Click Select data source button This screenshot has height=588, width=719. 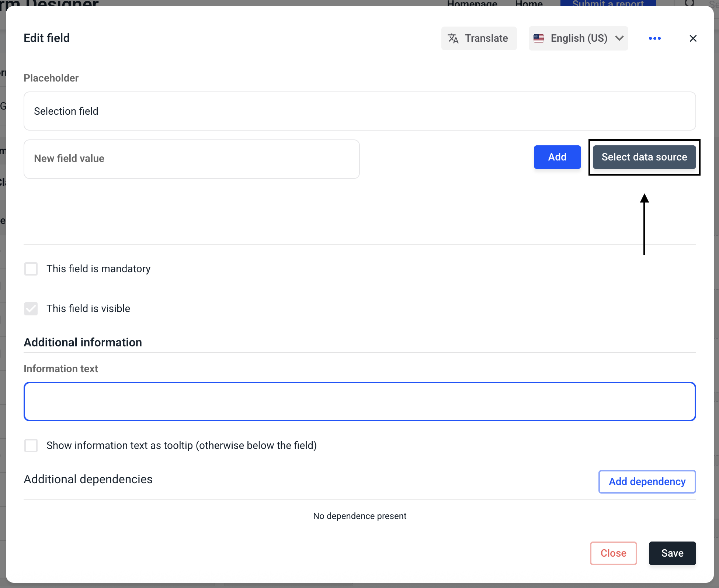(x=644, y=157)
